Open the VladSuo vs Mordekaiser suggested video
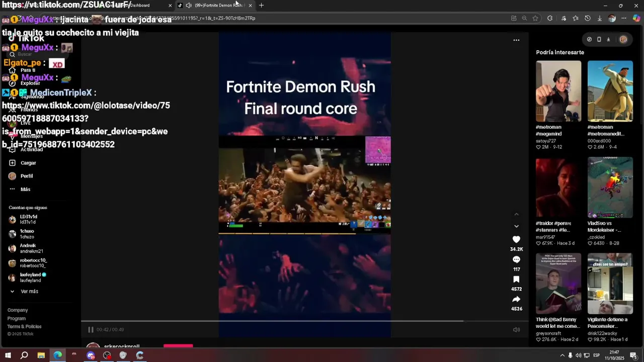This screenshot has width=644, height=362. coord(610,188)
